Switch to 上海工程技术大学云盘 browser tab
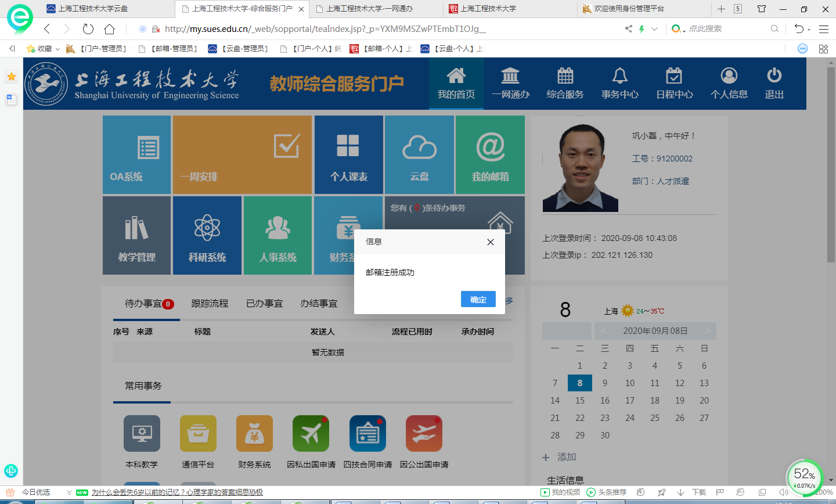The image size is (836, 504). (107, 9)
